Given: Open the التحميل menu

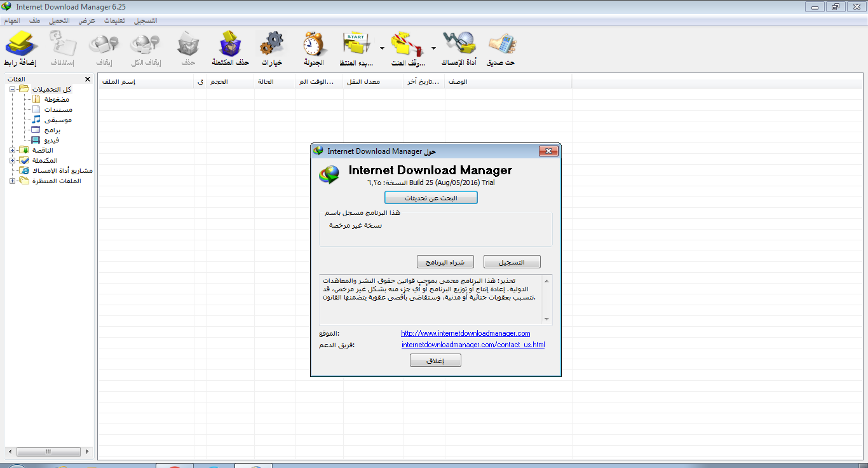Looking at the screenshot, I should point(59,20).
